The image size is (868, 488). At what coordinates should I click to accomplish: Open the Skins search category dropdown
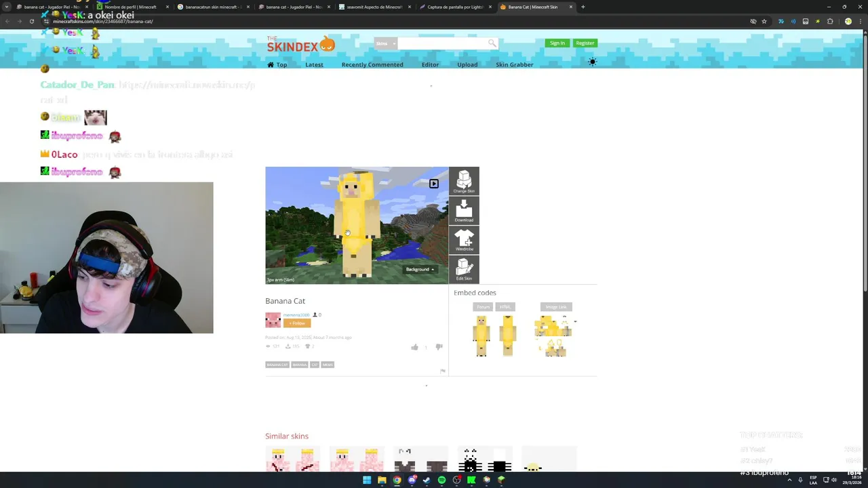385,43
